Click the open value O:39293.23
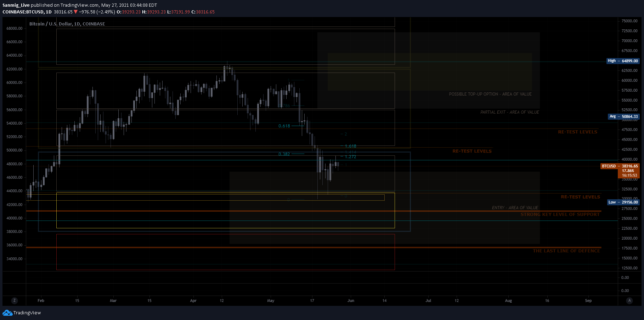 pyautogui.click(x=129, y=12)
